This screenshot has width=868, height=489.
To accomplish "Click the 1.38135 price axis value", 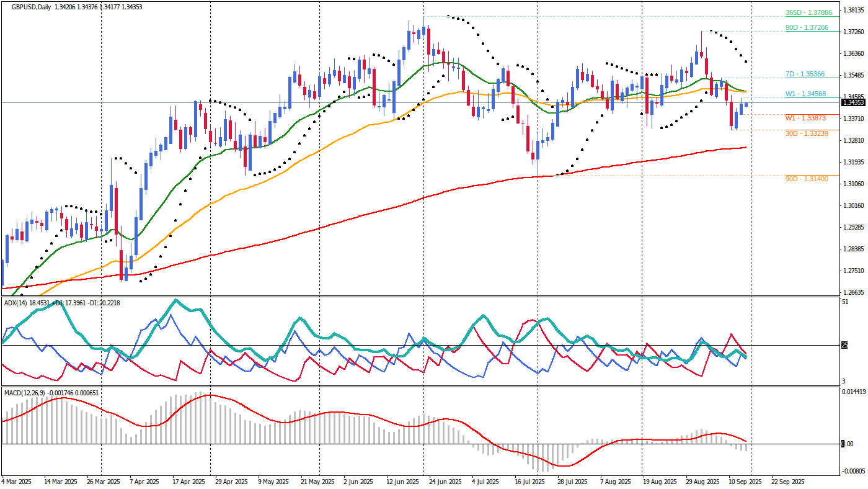I will click(x=854, y=10).
